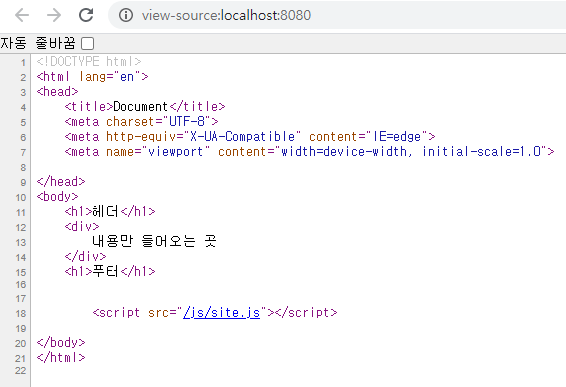Reload the page with the refresh icon
This screenshot has height=387, width=566.
[86, 15]
